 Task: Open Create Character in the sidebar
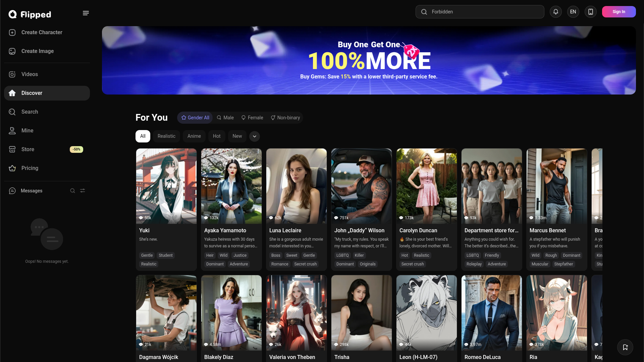click(x=47, y=33)
